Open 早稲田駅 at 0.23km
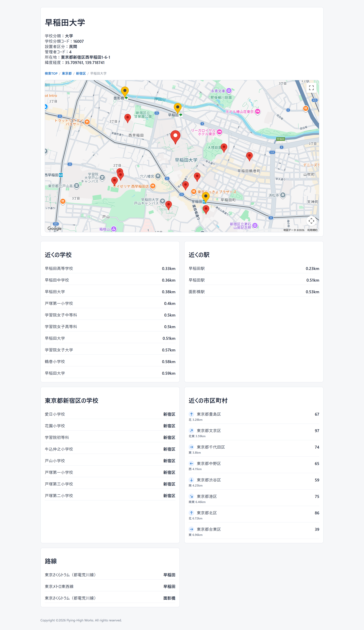The height and width of the screenshot is (630, 364). tap(254, 268)
